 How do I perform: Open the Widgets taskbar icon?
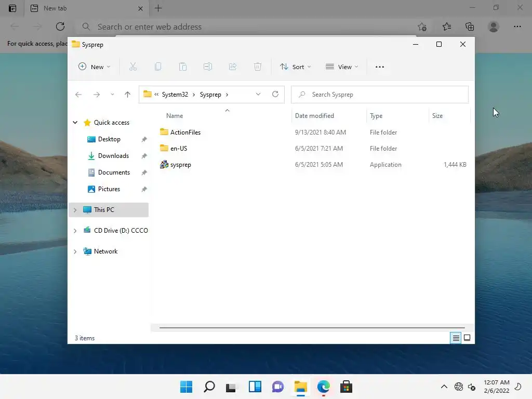point(255,387)
